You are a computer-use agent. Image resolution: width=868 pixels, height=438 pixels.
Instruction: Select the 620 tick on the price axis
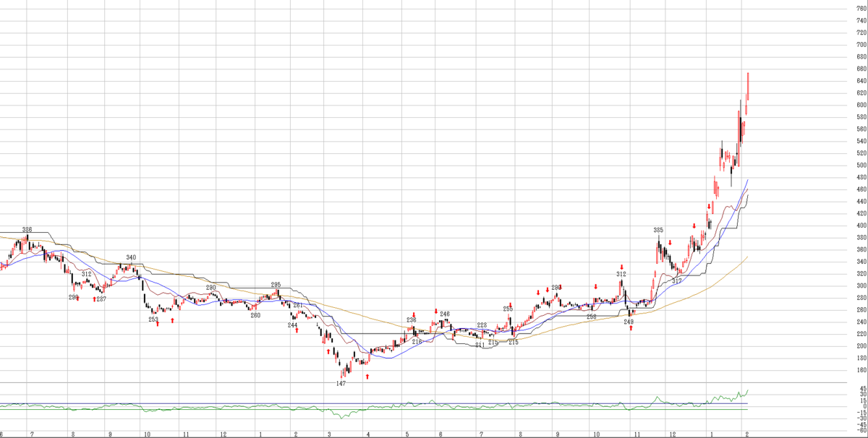click(861, 93)
